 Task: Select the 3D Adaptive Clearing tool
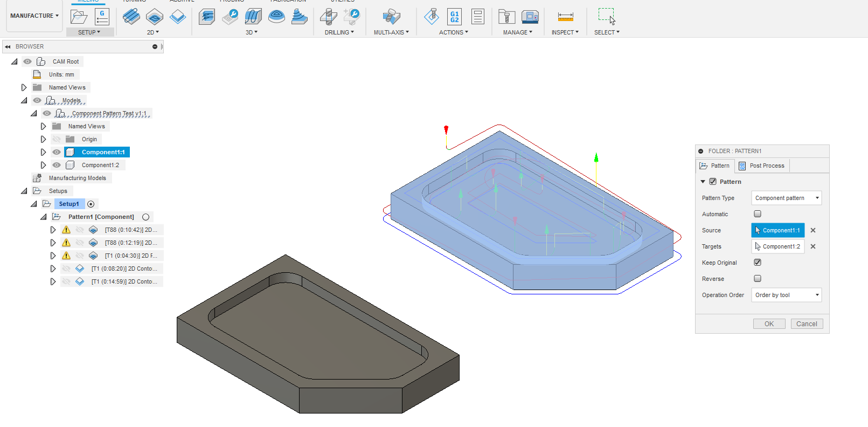tap(207, 17)
